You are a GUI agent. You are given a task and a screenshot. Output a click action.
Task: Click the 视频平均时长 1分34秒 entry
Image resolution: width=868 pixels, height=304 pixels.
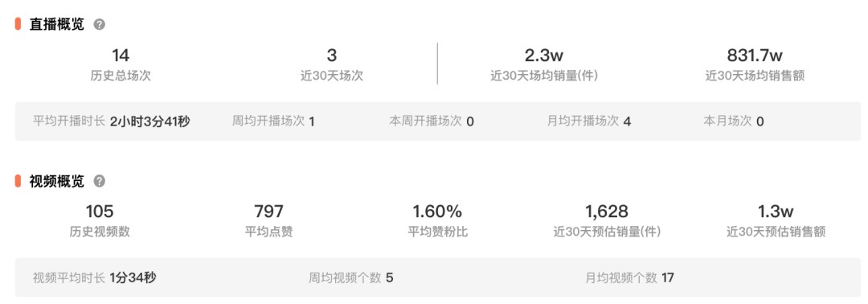(x=95, y=277)
